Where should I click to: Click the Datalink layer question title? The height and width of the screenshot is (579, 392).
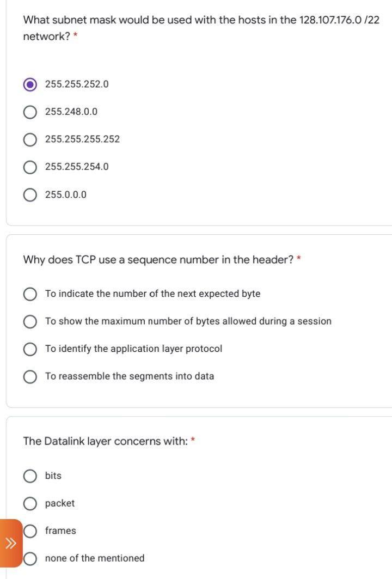105,441
